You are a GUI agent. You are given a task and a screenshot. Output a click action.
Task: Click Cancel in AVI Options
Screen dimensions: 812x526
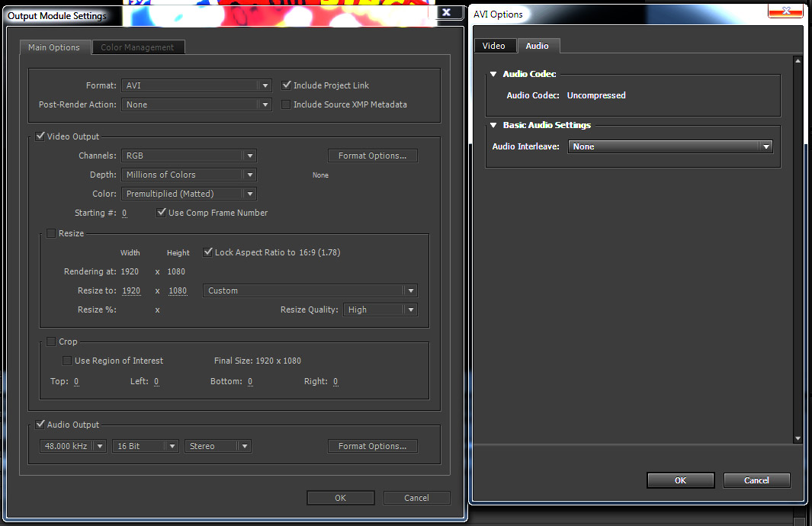[756, 480]
